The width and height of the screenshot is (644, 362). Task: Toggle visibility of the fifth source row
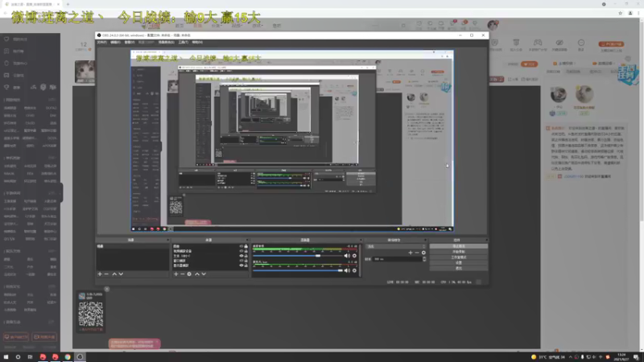[241, 265]
